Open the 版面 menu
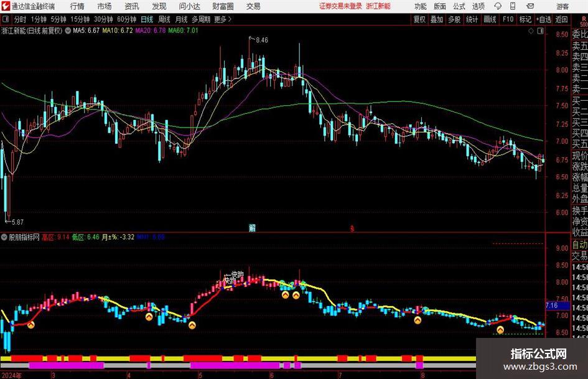Screen dimensions: 588x379 [440, 6]
